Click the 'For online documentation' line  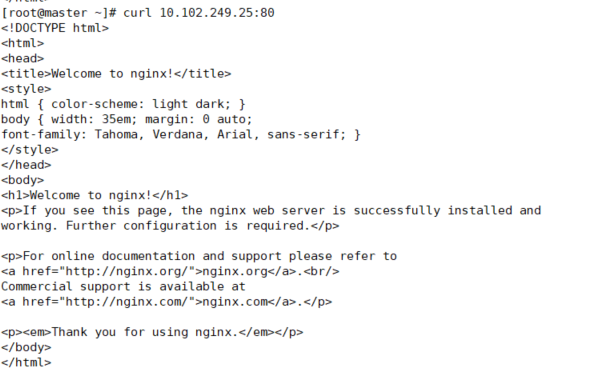tap(199, 256)
